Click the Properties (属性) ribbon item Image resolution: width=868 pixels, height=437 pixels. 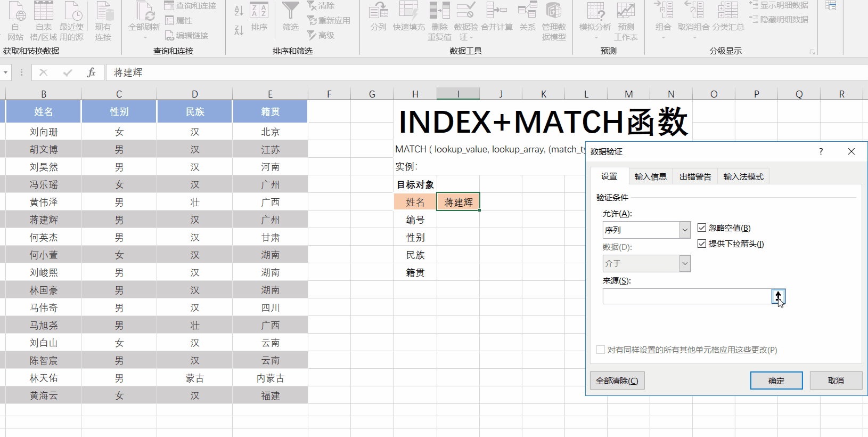pos(178,21)
